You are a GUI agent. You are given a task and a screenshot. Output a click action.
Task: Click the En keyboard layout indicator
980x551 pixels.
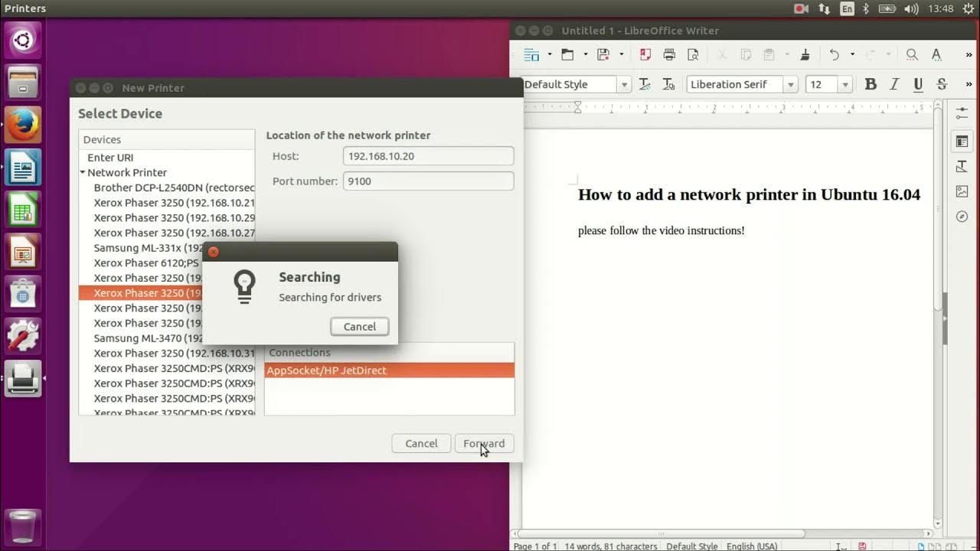point(847,9)
